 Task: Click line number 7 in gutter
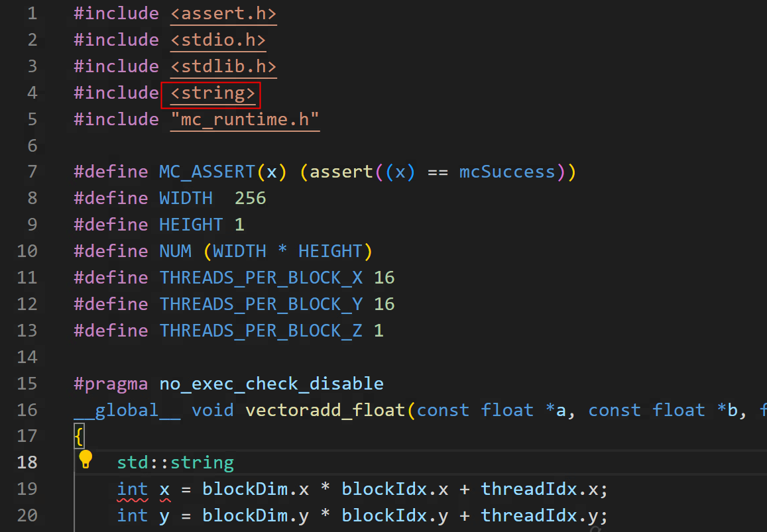pos(32,172)
